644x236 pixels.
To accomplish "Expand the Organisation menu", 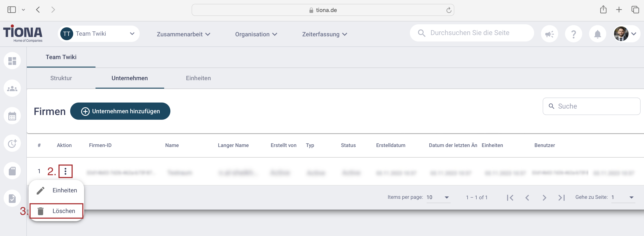I will pos(256,34).
